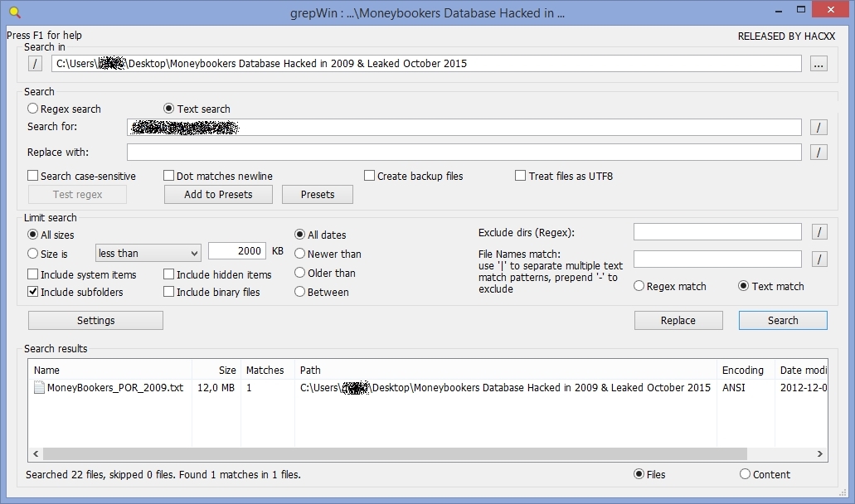Screen dimensions: 855x504
Task: Select the Regex search radio button
Action: [33, 109]
